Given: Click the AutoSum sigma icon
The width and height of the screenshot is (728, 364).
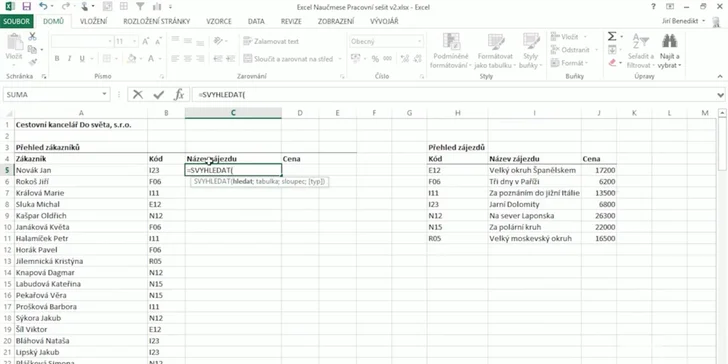Looking at the screenshot, I should [612, 36].
